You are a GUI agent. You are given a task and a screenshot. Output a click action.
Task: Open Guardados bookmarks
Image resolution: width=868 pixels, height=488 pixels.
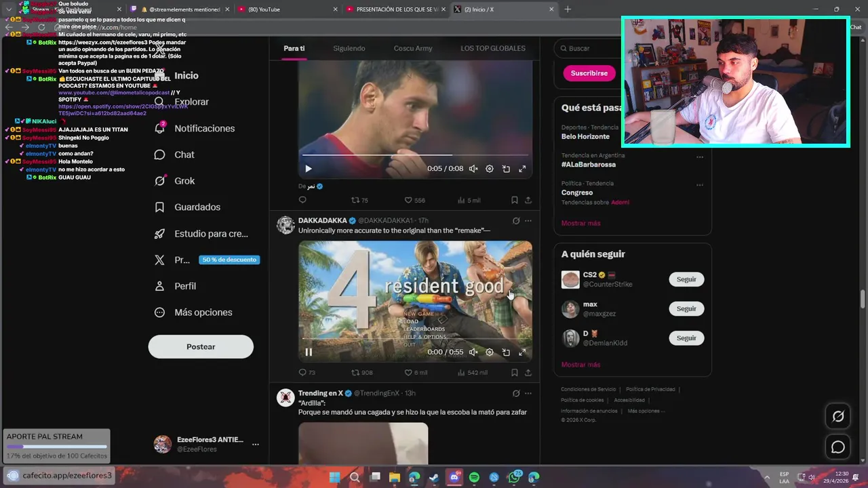[187, 207]
